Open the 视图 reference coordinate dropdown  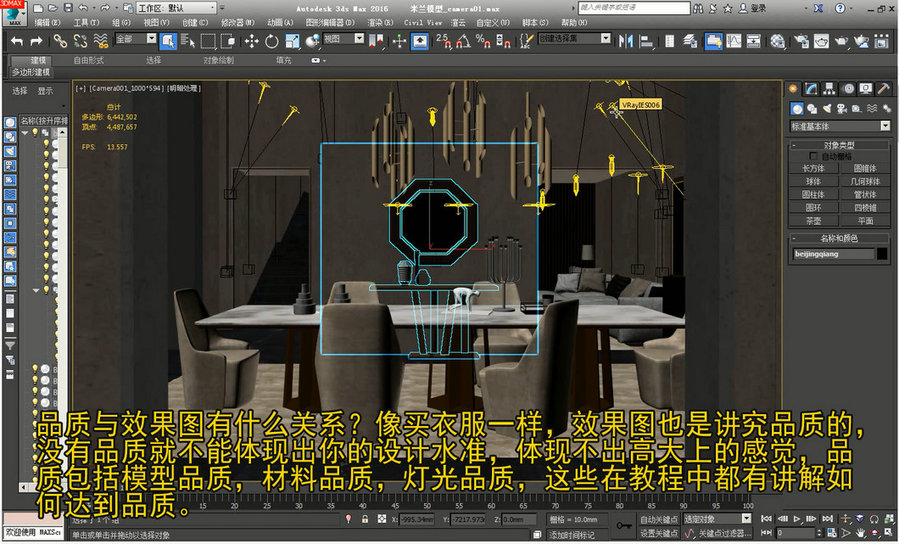click(x=343, y=38)
